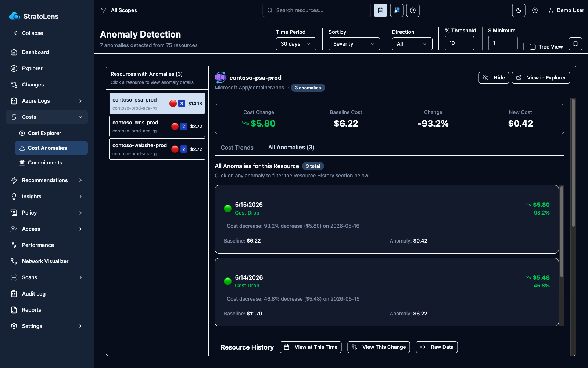Click the Policy scroll icon
This screenshot has height=368, width=588.
point(14,213)
